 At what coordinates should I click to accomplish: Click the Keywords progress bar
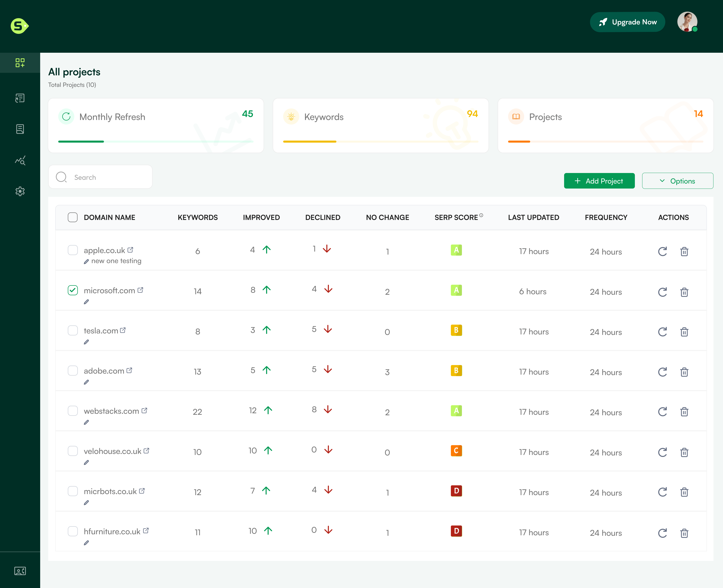coord(381,142)
